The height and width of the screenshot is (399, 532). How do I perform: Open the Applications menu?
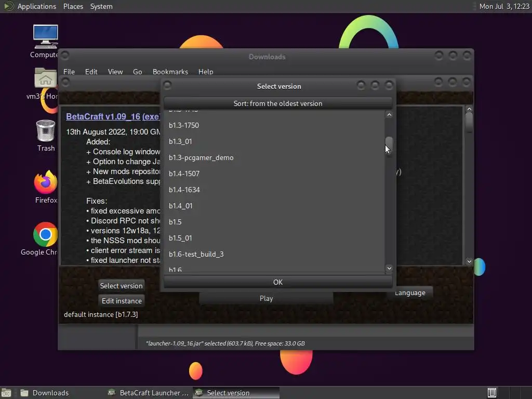click(x=37, y=6)
